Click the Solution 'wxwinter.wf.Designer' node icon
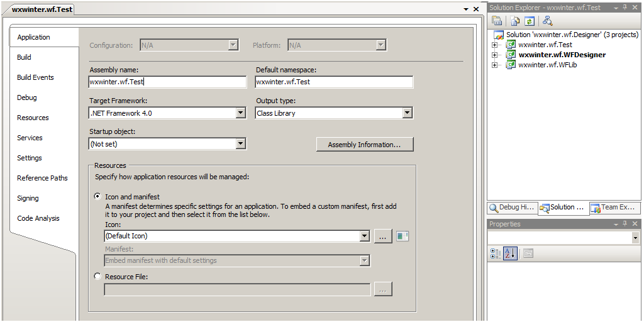Screen dimensions: 644x322 [499, 35]
